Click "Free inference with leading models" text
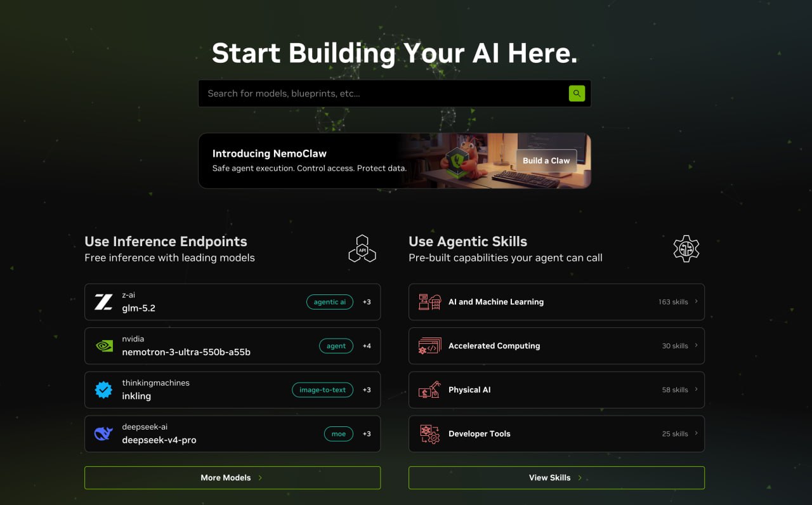 169,258
